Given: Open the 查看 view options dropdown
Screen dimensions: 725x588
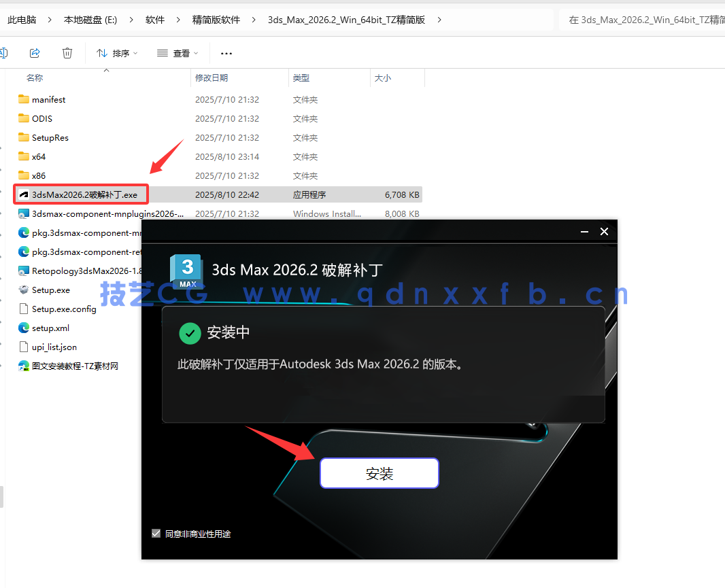Looking at the screenshot, I should tap(177, 53).
